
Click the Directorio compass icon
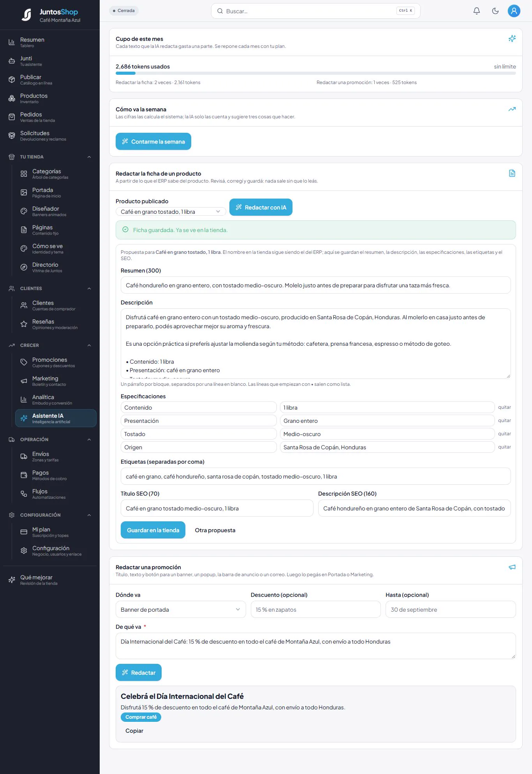click(x=24, y=267)
